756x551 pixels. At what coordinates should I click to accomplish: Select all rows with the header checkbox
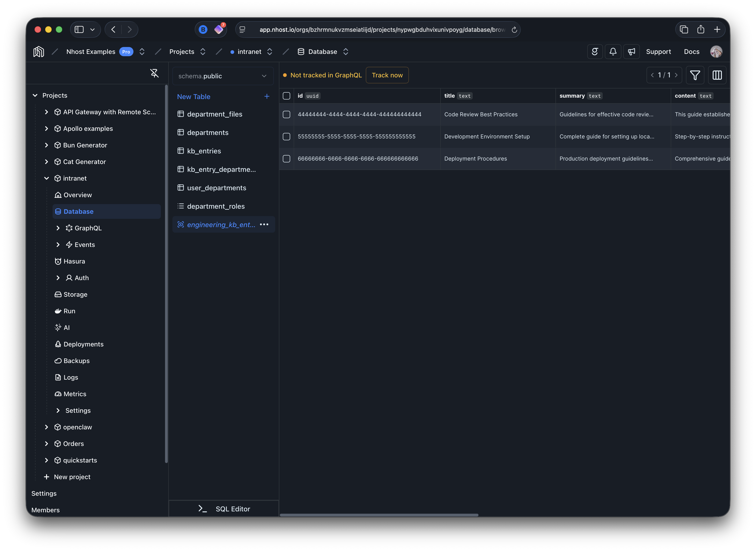point(286,96)
